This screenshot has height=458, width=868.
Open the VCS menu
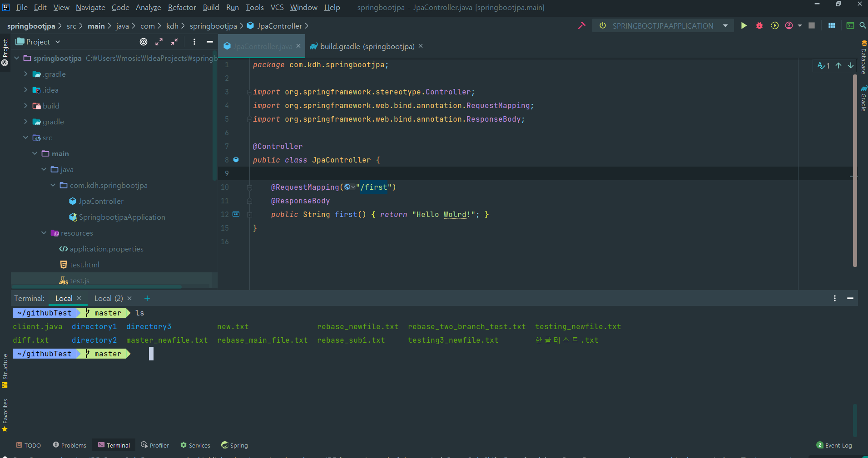tap(277, 7)
